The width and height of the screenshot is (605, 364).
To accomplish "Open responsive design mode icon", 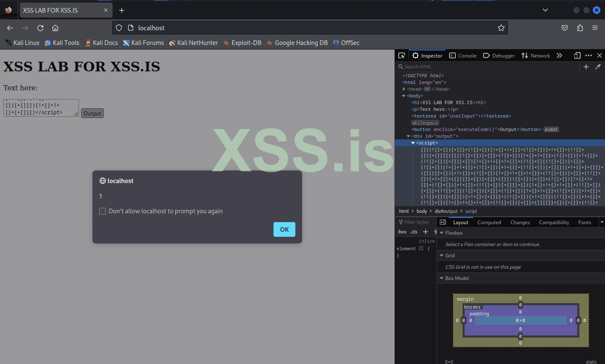I will [x=577, y=56].
